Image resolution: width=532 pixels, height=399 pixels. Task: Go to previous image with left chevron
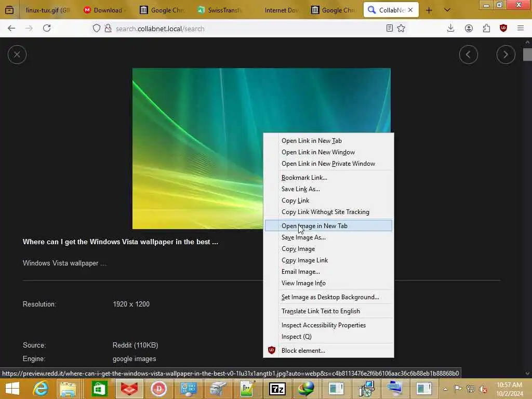point(468,54)
